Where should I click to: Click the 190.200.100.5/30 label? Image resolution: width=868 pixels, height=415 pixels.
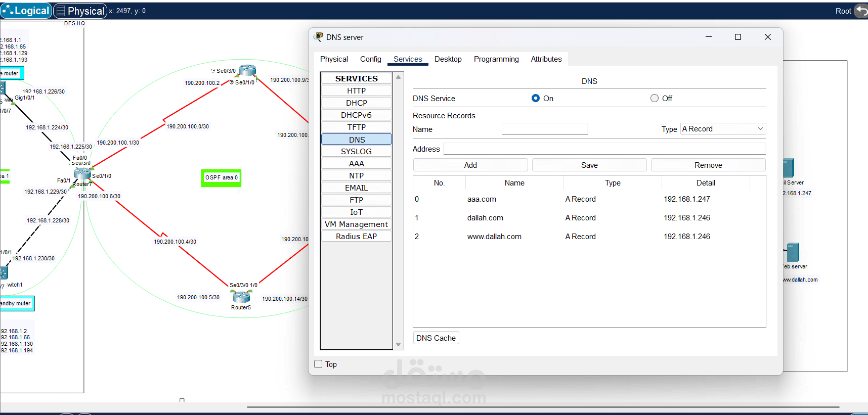pos(198,297)
